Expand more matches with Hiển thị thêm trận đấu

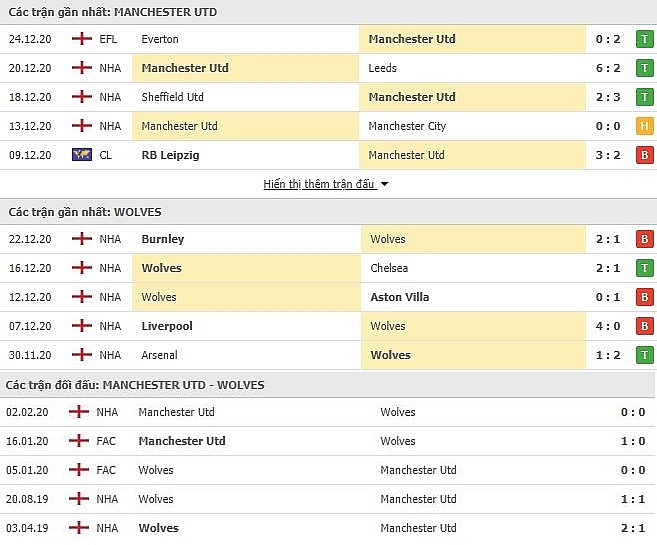click(319, 184)
